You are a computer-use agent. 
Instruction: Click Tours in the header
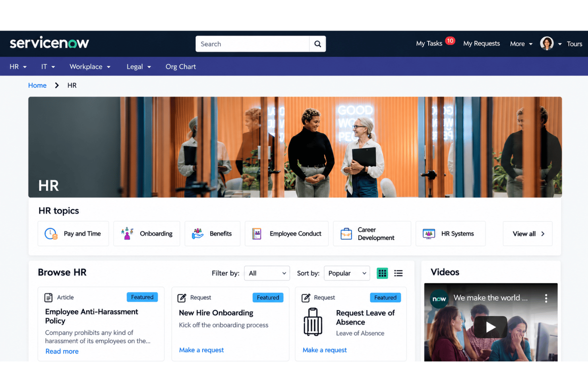pyautogui.click(x=574, y=44)
